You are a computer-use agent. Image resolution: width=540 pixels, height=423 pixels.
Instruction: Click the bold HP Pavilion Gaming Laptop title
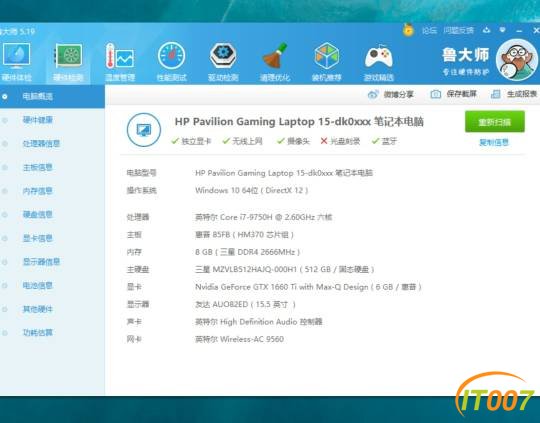tap(299, 122)
